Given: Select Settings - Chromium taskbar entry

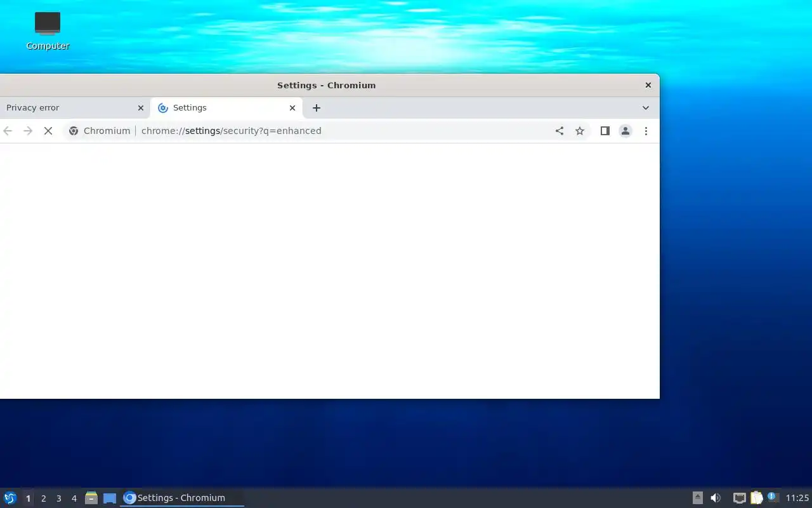Looking at the screenshot, I should 182,498.
